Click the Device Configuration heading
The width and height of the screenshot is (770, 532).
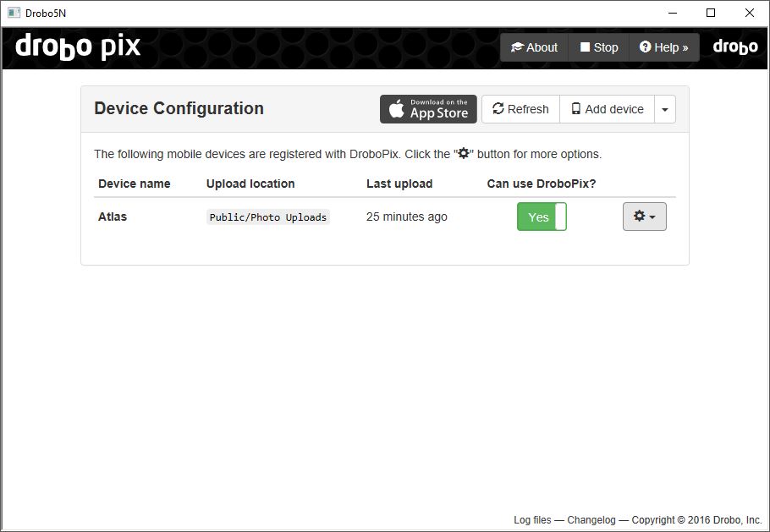pyautogui.click(x=179, y=108)
